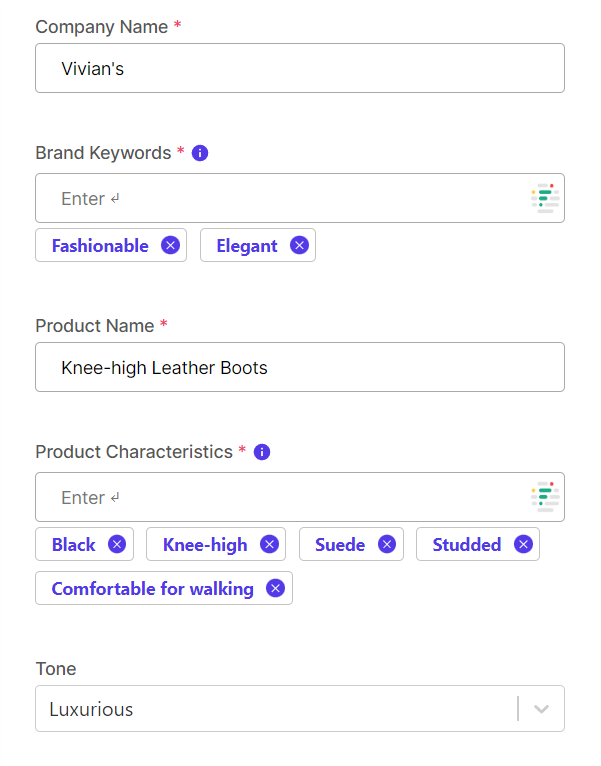The image size is (601, 766).
Task: Expand Tone options with chevron arrow
Action: [x=542, y=709]
